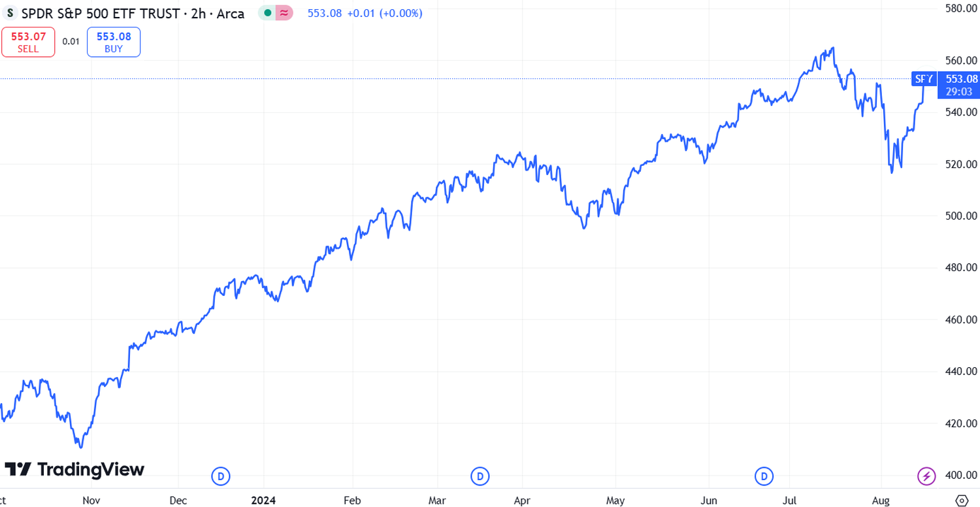Click the SPY symbol logo icon
The image size is (980, 507).
pyautogui.click(x=10, y=13)
